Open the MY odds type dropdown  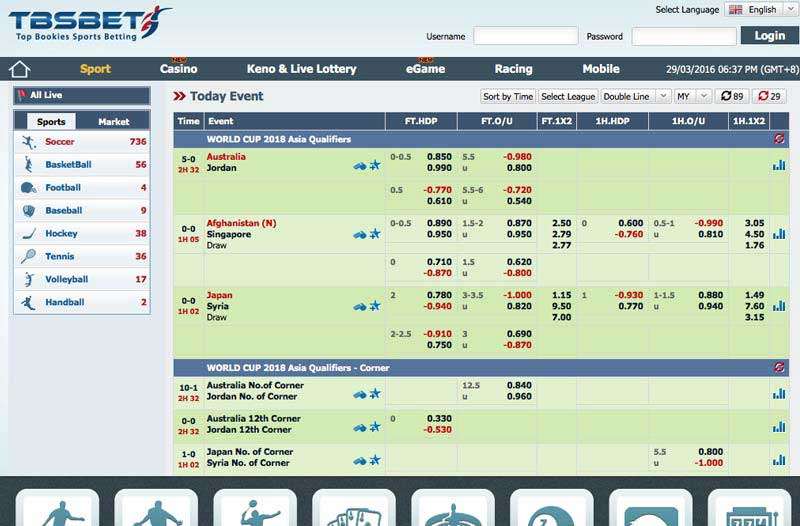click(x=692, y=96)
